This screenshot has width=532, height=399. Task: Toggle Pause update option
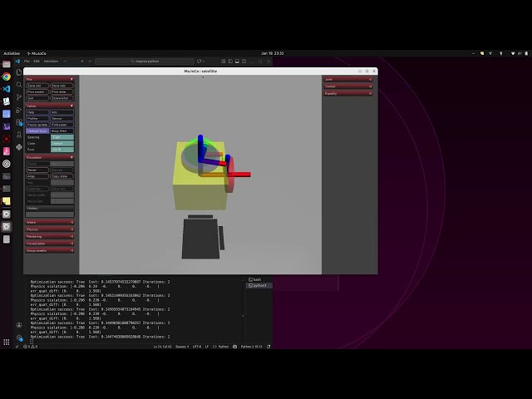click(37, 125)
